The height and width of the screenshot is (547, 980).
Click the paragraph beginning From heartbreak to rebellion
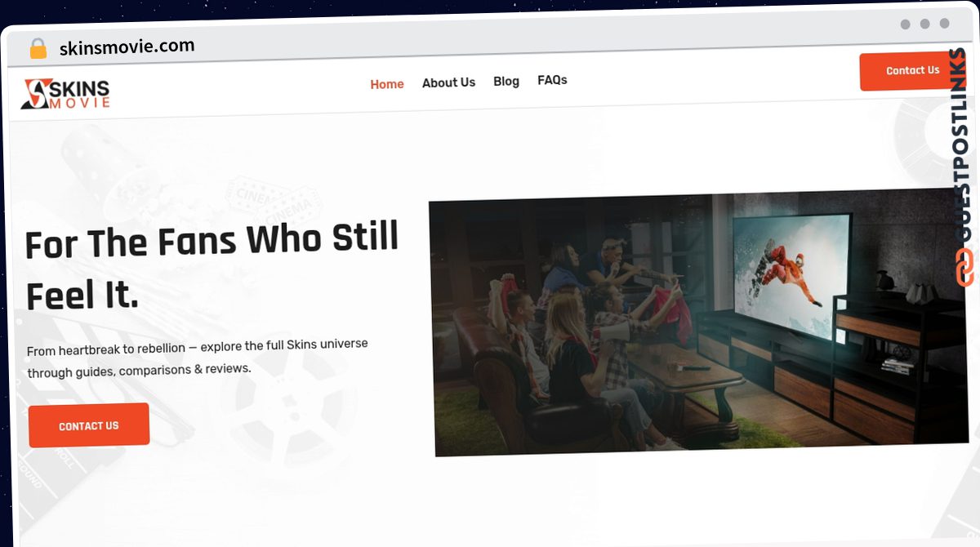pyautogui.click(x=198, y=357)
